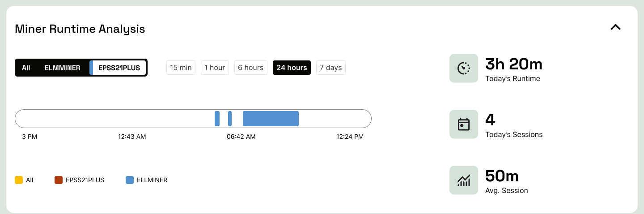
Task: Choose the 24 hours time range
Action: 292,68
